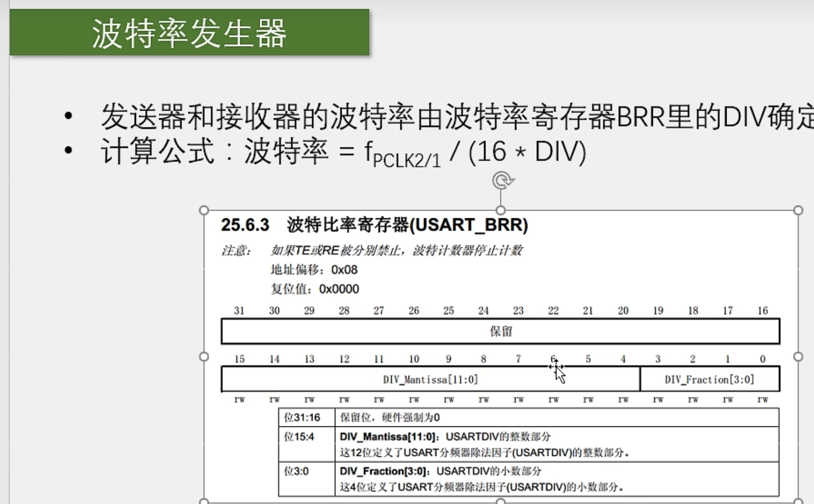Screen dimensions: 814x504
Task: Click the 位3:0 DIV_Fraction description row
Action: [x=528, y=479]
